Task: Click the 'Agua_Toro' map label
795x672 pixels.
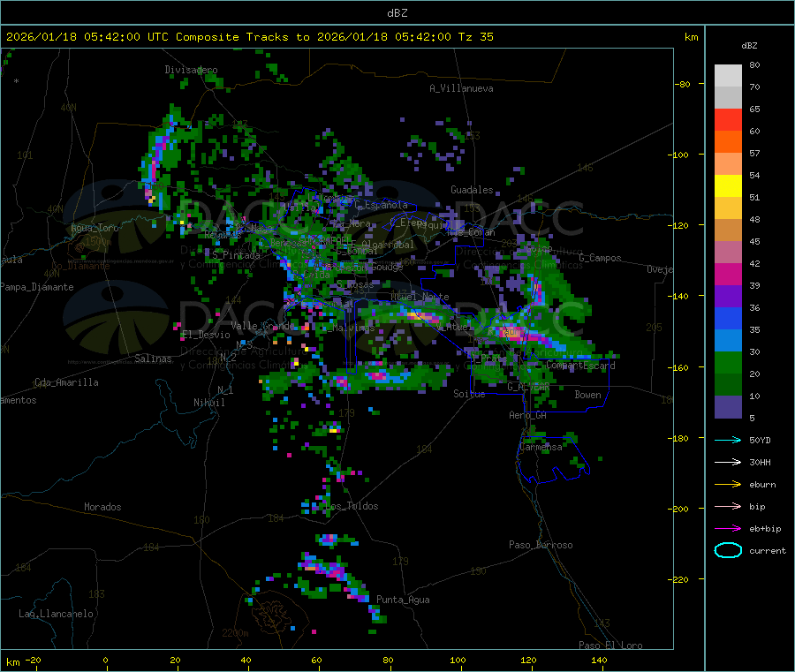Action: 95,228
